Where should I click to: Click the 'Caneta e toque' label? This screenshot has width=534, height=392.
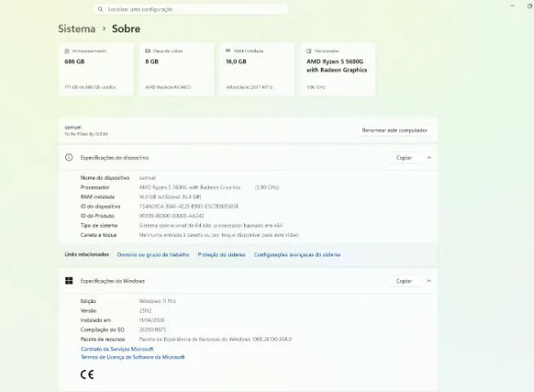(x=99, y=235)
